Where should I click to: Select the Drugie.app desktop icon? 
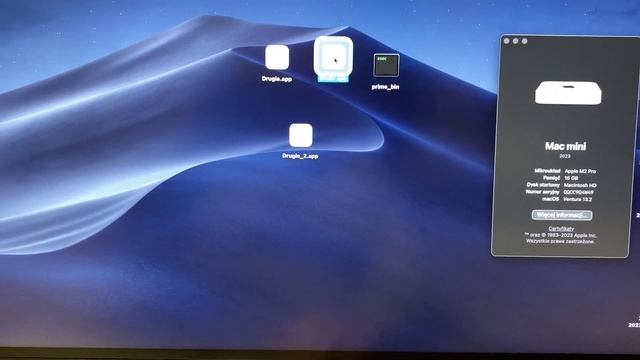[x=277, y=58]
